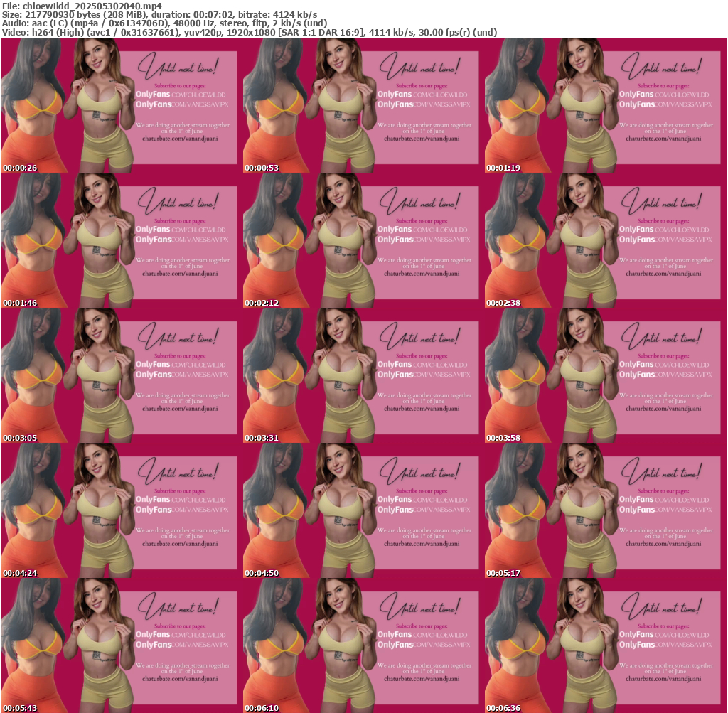Select the thumbnail stamped 00:01:19
728x713 pixels.
click(x=606, y=105)
